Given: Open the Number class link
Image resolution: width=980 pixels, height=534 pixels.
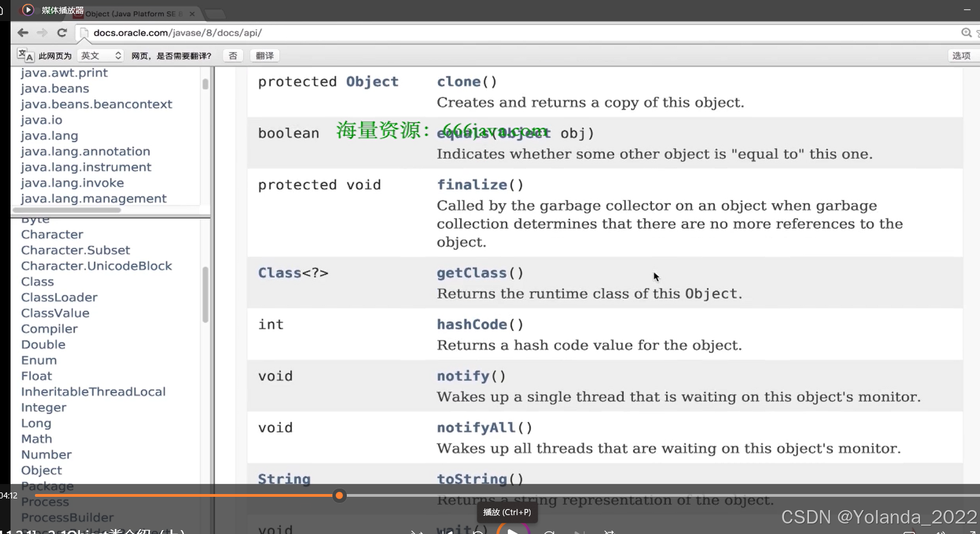Looking at the screenshot, I should point(47,455).
